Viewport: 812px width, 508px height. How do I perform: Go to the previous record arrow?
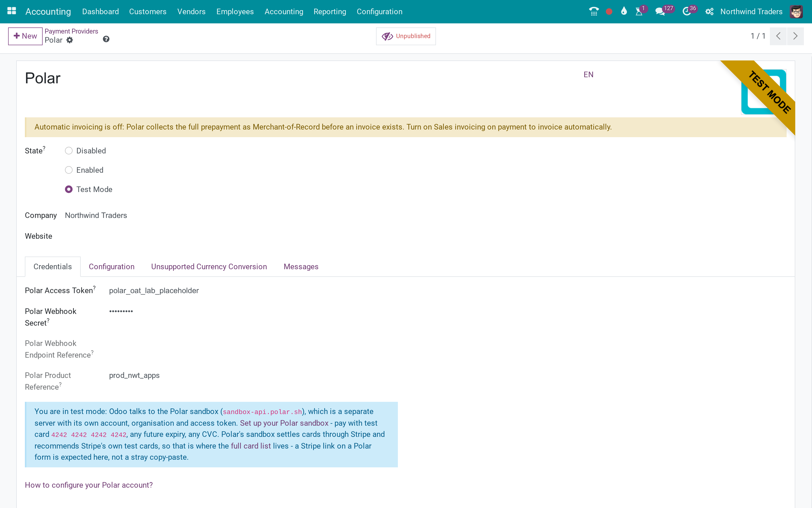pyautogui.click(x=778, y=36)
